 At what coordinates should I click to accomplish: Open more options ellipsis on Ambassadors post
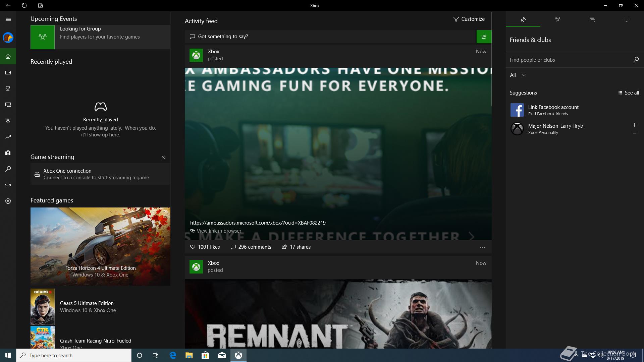click(x=482, y=247)
